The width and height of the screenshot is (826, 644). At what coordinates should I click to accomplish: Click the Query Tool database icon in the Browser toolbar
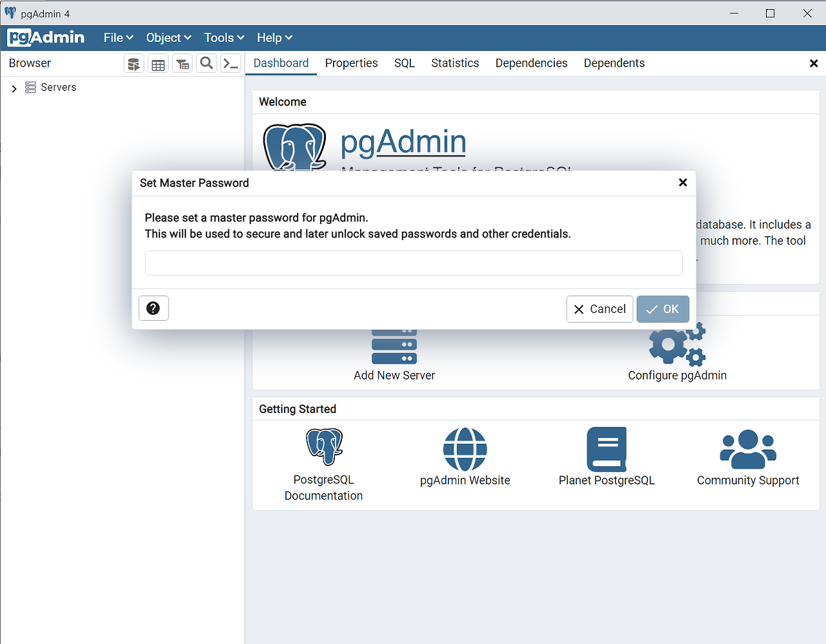[134, 63]
